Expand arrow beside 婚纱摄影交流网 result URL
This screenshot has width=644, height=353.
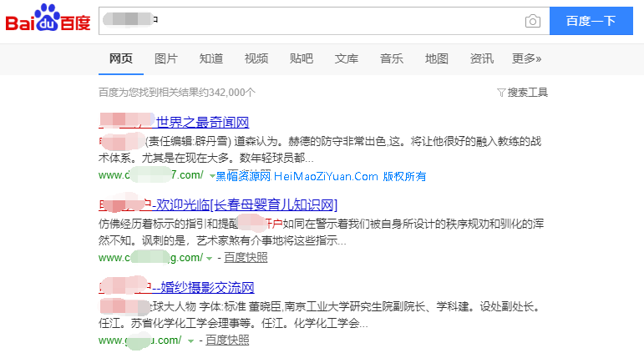190,340
